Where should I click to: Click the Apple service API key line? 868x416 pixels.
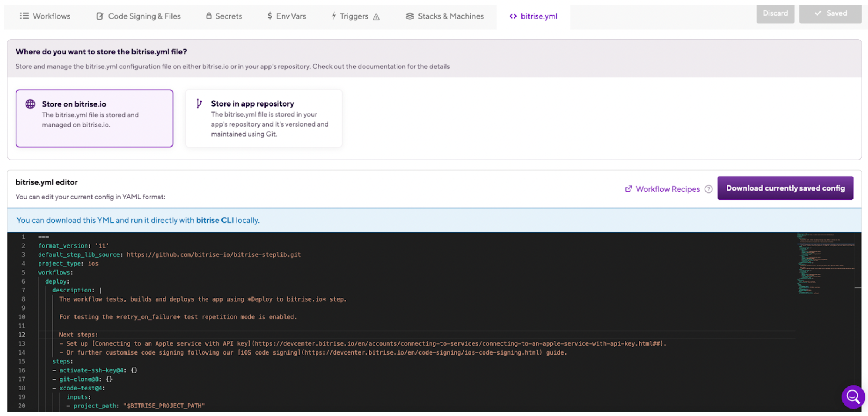click(x=363, y=343)
